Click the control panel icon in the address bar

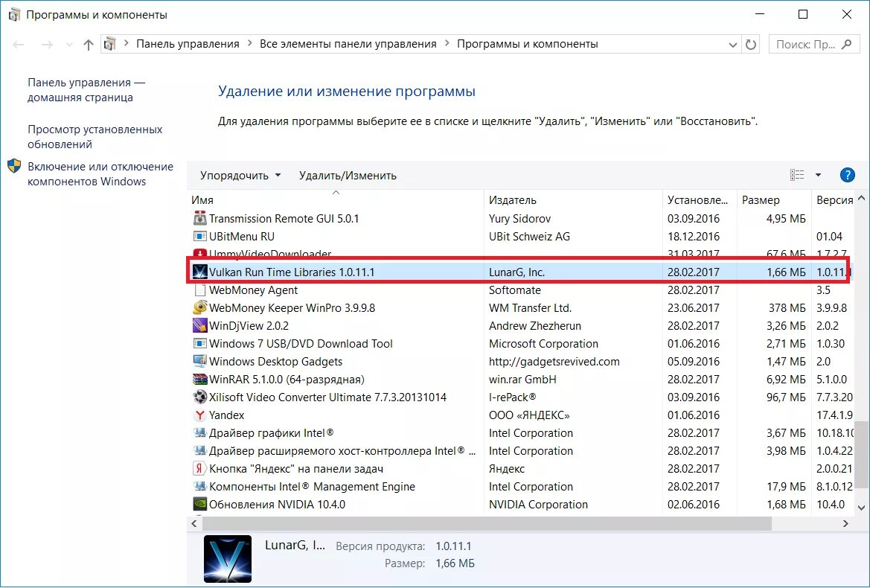pos(110,44)
